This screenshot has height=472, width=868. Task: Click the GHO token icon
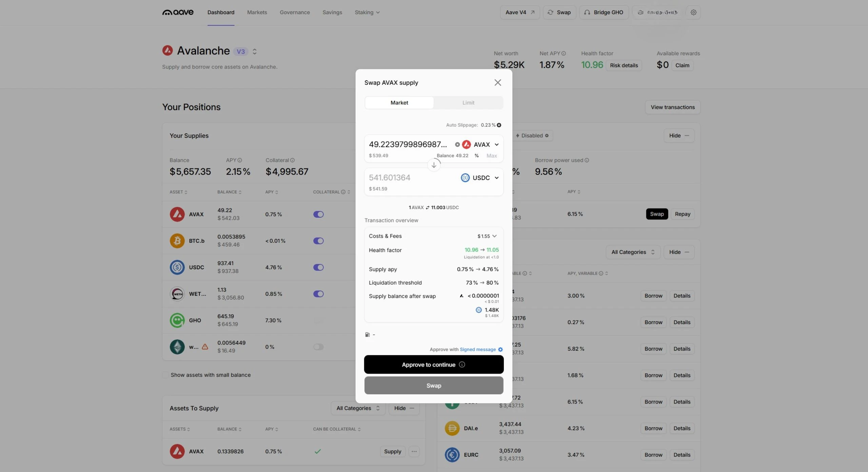177,320
